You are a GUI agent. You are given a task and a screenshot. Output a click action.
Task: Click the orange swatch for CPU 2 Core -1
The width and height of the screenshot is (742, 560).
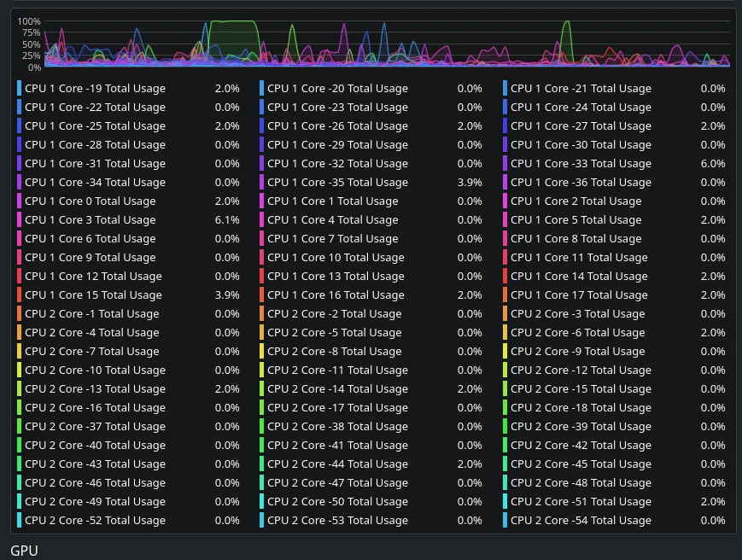pyautogui.click(x=19, y=314)
